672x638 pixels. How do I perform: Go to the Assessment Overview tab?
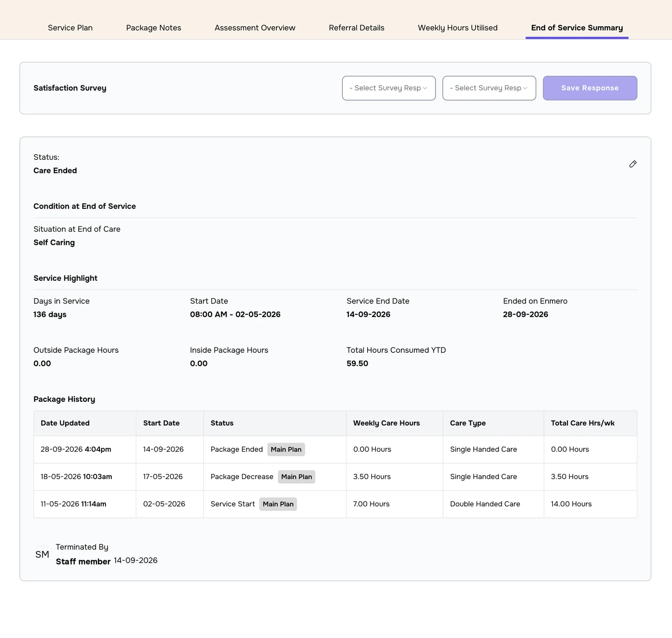tap(255, 28)
